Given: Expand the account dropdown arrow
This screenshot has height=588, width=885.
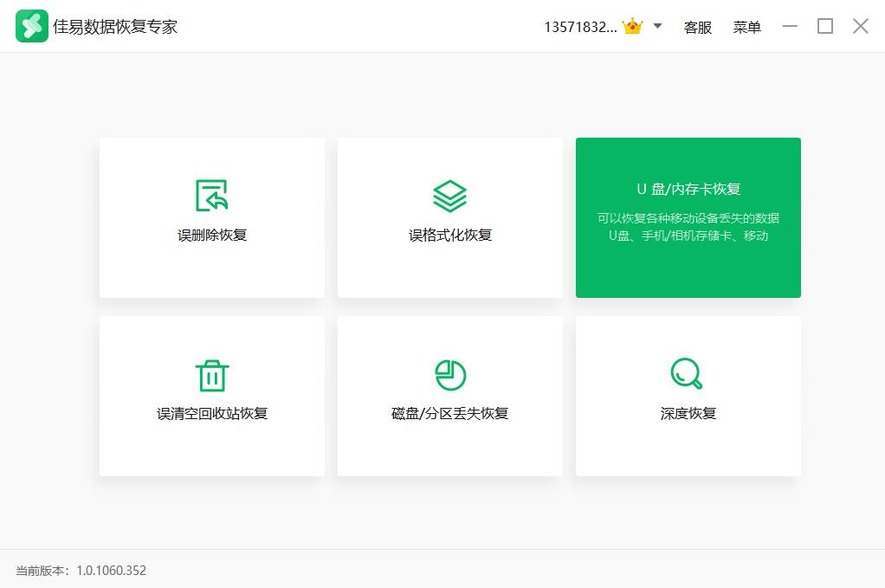Looking at the screenshot, I should [657, 27].
